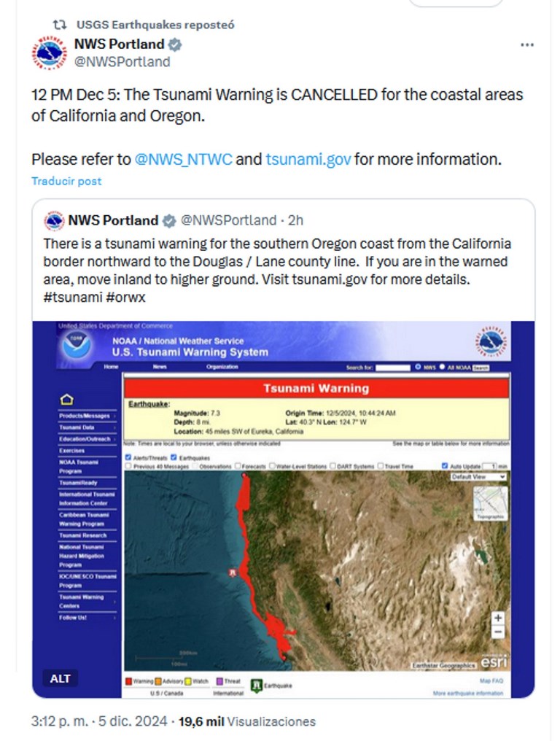Viewport: 560px width, 741px height.
Task: Toggle the Alerts/Threats checkbox
Action: 129,457
